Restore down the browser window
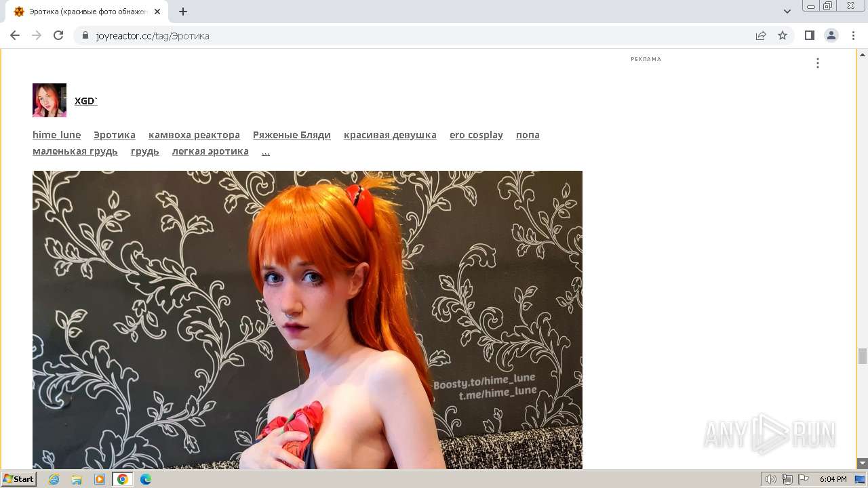The width and height of the screenshot is (868, 488). [827, 5]
